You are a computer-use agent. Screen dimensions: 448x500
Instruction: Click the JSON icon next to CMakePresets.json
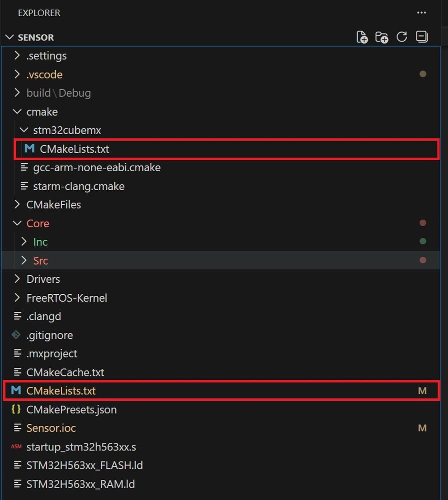tap(15, 409)
